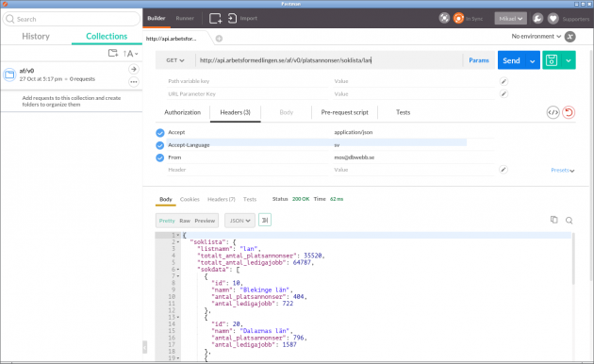This screenshot has height=364, width=594.
Task: Click af/v0 collection folder icon
Action: [9, 74]
